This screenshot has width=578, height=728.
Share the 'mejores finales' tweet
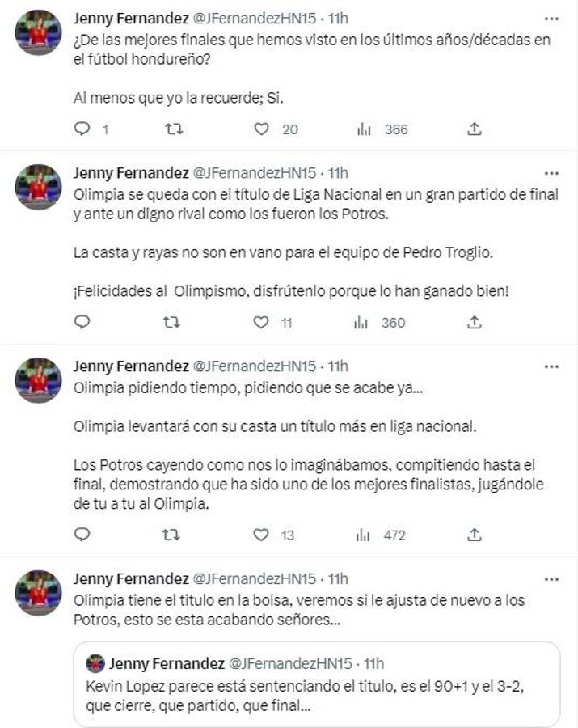475,129
